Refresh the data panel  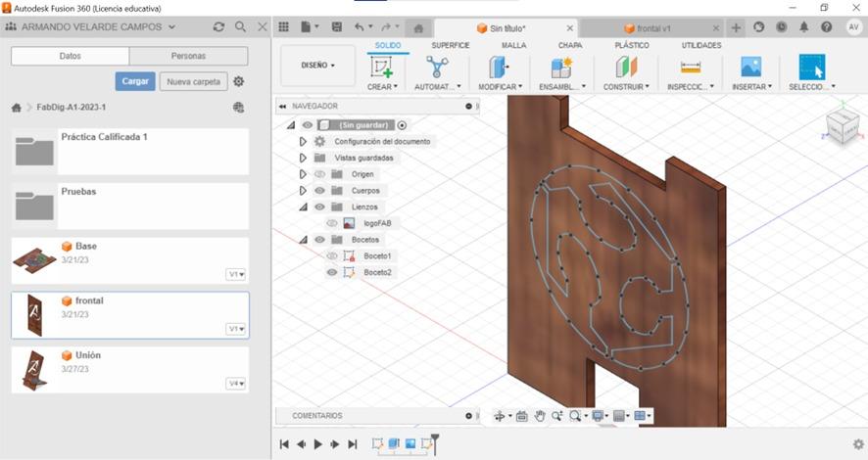218,26
